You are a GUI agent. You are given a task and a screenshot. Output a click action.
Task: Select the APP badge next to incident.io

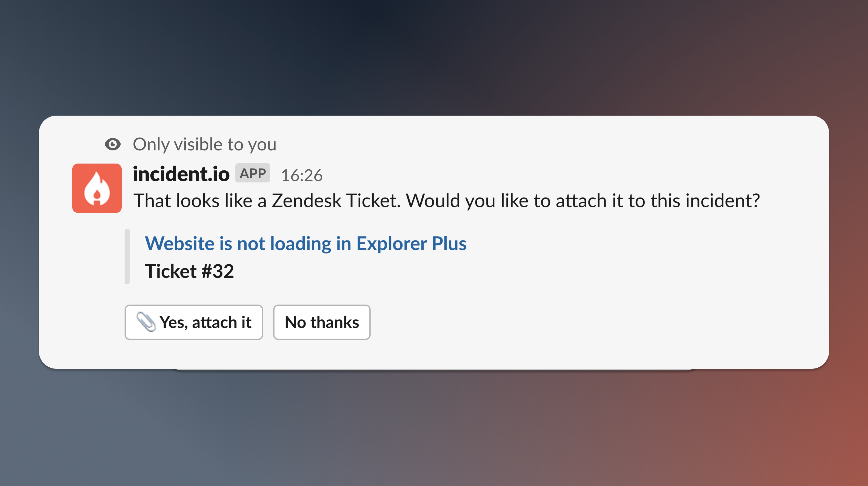pos(252,173)
